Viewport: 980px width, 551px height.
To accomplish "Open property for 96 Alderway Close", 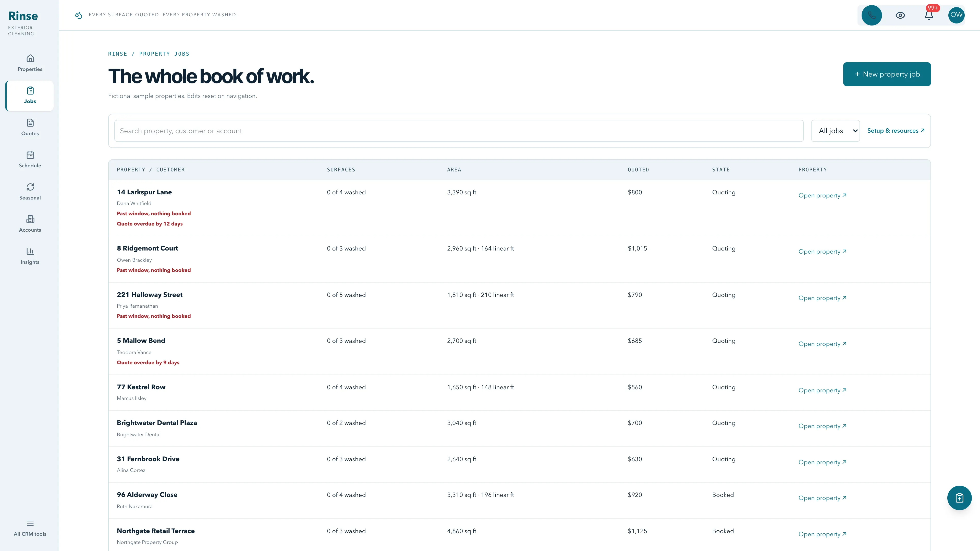I will tap(822, 498).
